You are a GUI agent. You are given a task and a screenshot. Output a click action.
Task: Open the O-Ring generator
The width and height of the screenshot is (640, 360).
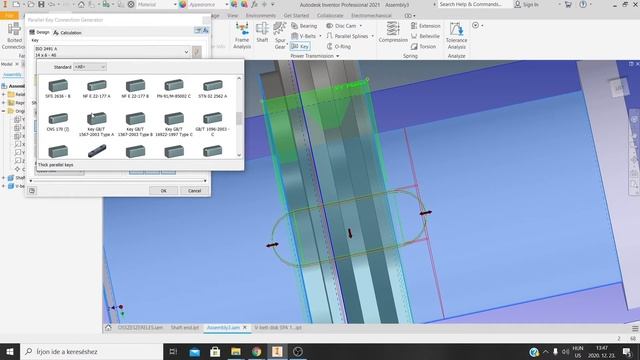pyautogui.click(x=339, y=47)
